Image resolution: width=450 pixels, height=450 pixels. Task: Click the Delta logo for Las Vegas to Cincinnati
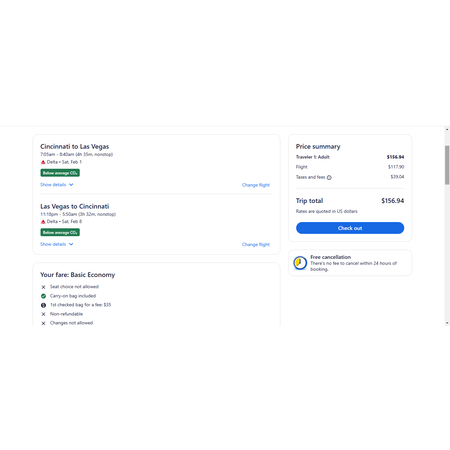(43, 222)
